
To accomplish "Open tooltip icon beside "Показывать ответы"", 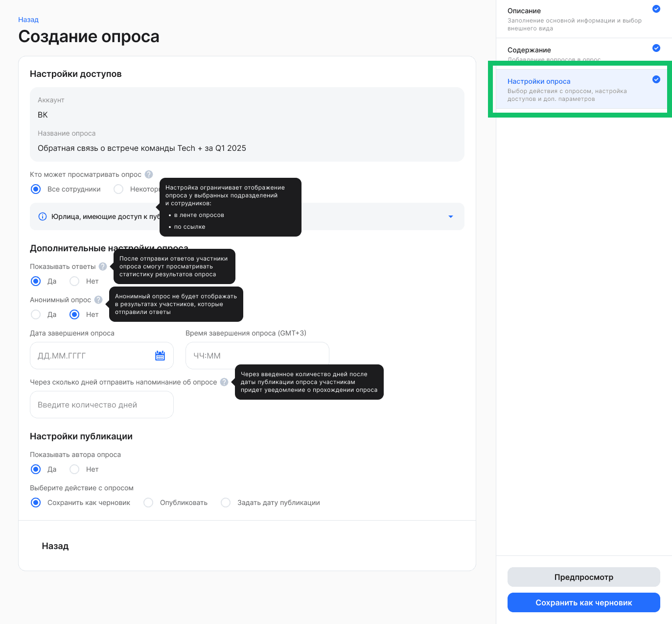I will [x=103, y=266].
